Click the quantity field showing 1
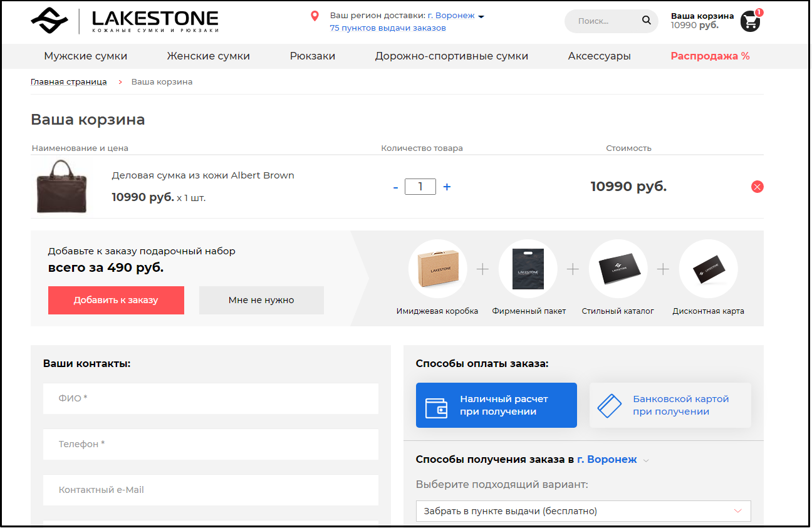Image resolution: width=812 pixels, height=528 pixels. click(x=420, y=187)
